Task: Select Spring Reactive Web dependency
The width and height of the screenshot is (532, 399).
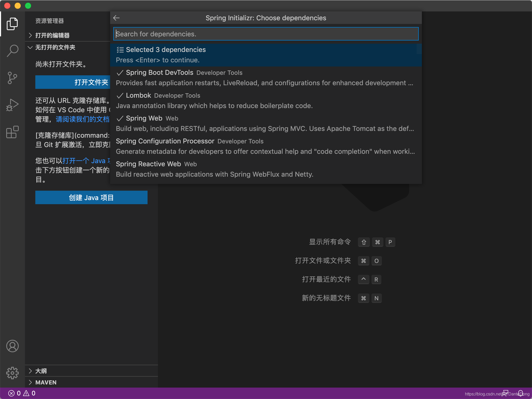Action: (266, 169)
